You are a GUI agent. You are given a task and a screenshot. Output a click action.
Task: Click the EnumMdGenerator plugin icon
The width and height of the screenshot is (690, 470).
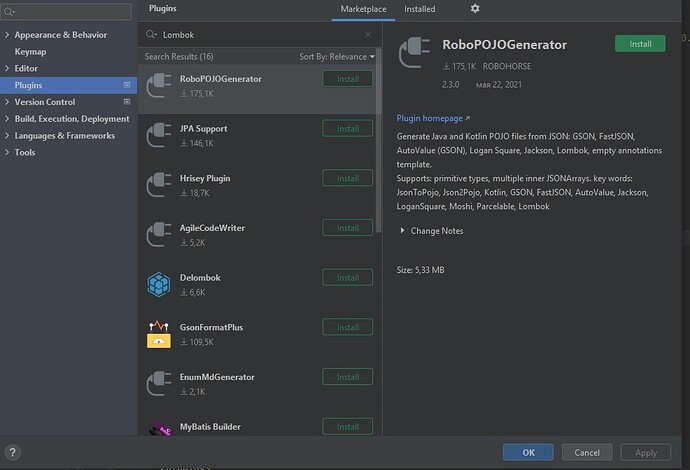point(159,384)
